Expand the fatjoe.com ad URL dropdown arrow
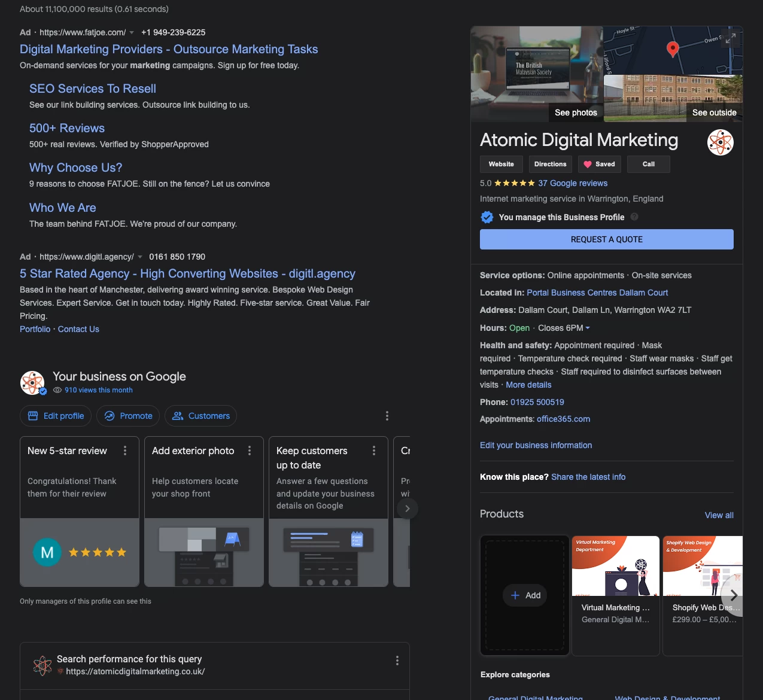This screenshot has height=700, width=763. point(132,32)
